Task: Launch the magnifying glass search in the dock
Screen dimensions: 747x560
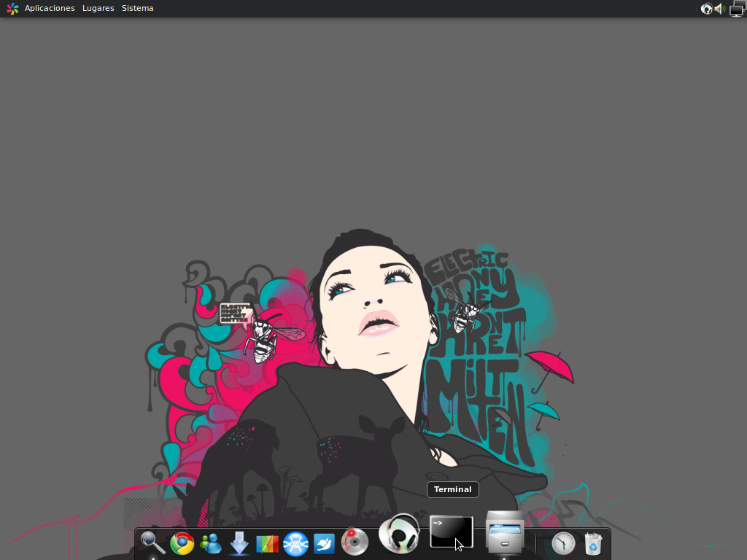Action: pyautogui.click(x=153, y=542)
